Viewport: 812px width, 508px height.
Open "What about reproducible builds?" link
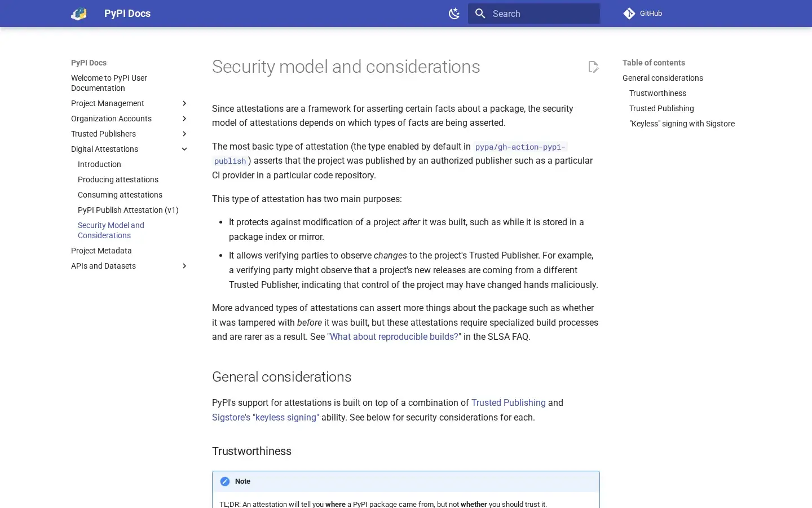(x=394, y=337)
